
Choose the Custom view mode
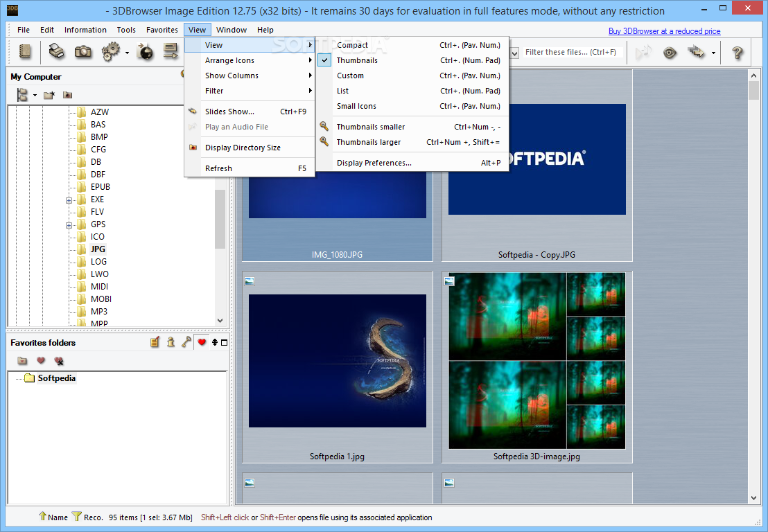coord(412,76)
